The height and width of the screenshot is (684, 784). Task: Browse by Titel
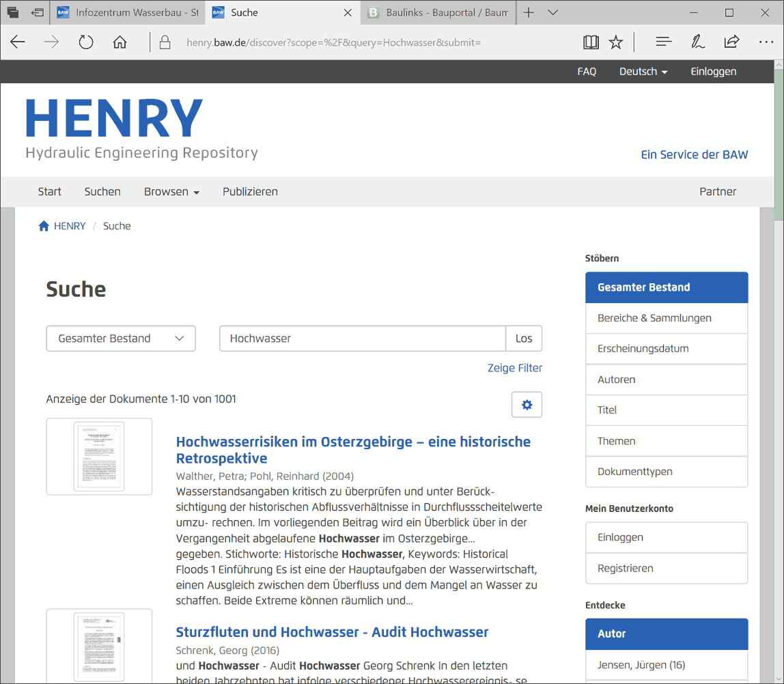tap(667, 410)
